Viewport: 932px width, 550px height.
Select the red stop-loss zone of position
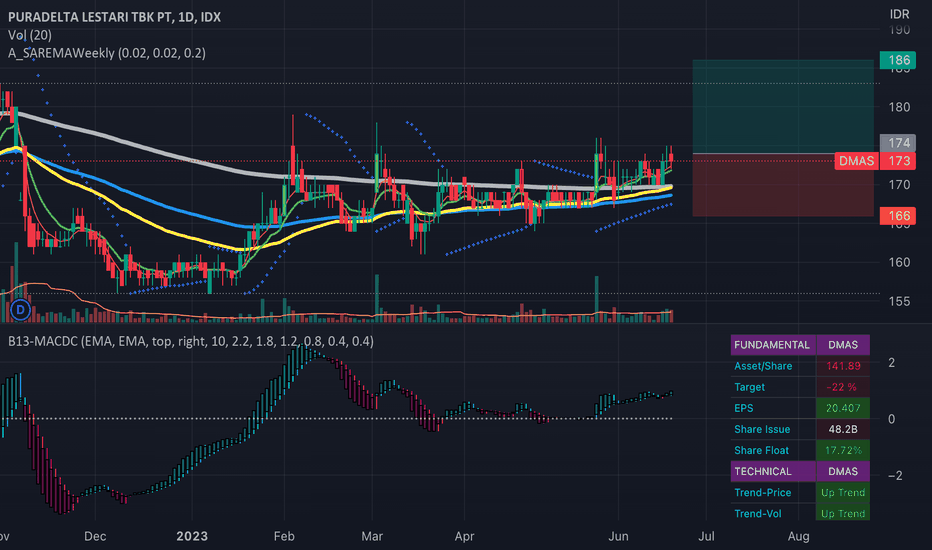click(x=783, y=185)
